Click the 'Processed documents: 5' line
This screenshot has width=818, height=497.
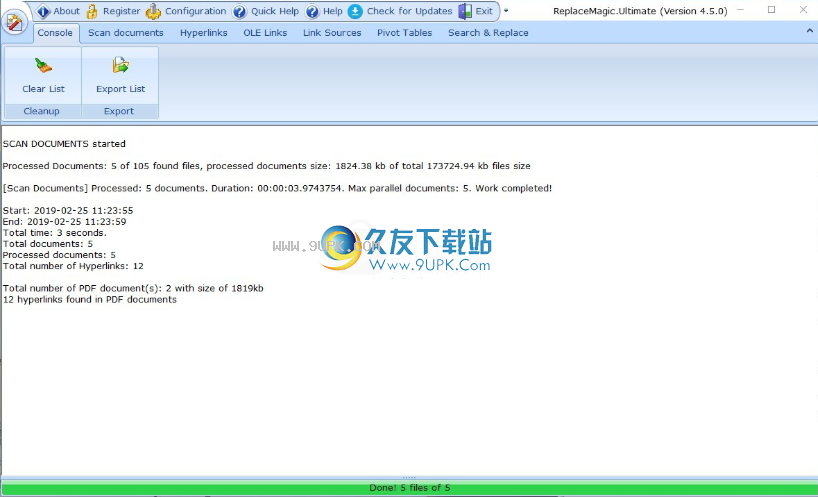pos(59,255)
